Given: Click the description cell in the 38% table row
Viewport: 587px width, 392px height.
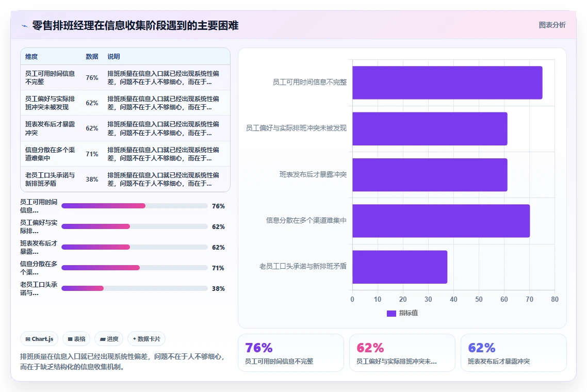Looking at the screenshot, I should [163, 179].
